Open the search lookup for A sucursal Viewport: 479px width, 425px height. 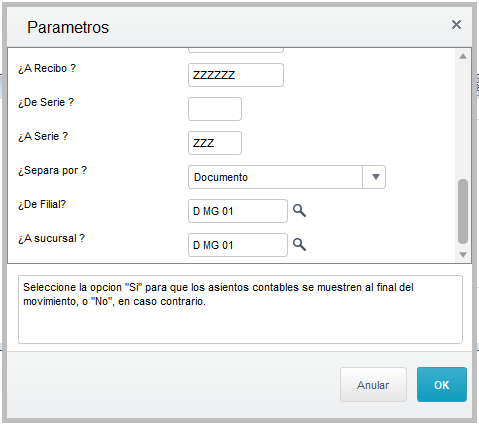[x=299, y=245]
